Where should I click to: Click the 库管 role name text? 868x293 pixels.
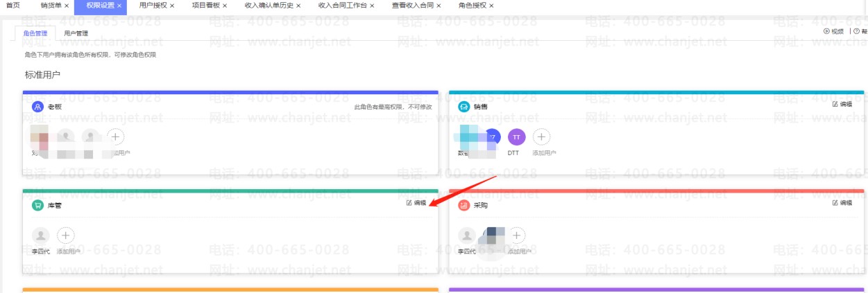coord(55,206)
